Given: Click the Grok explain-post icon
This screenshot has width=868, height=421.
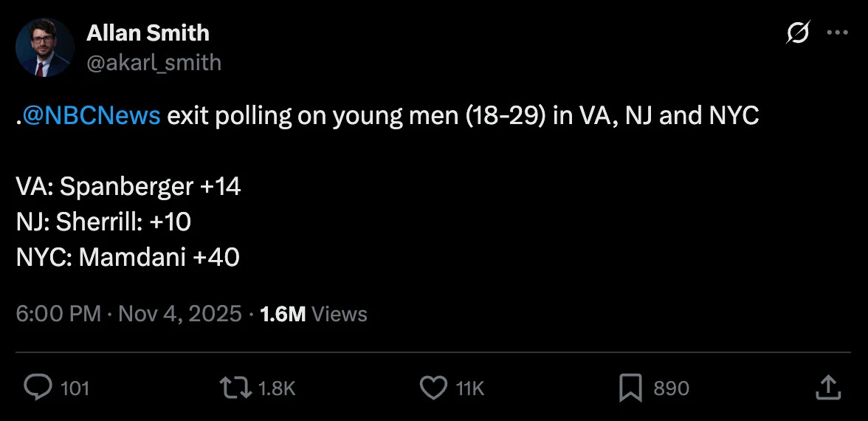Looking at the screenshot, I should 798,32.
